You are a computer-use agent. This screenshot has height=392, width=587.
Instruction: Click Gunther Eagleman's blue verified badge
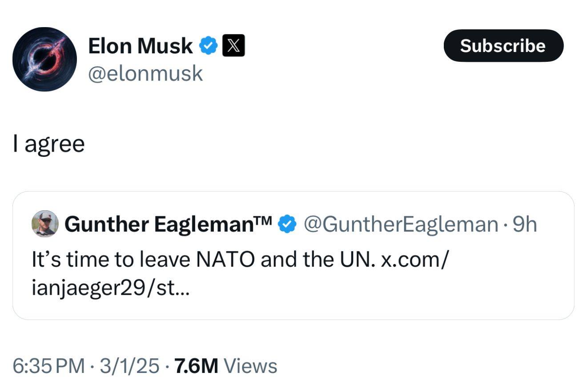[287, 224]
